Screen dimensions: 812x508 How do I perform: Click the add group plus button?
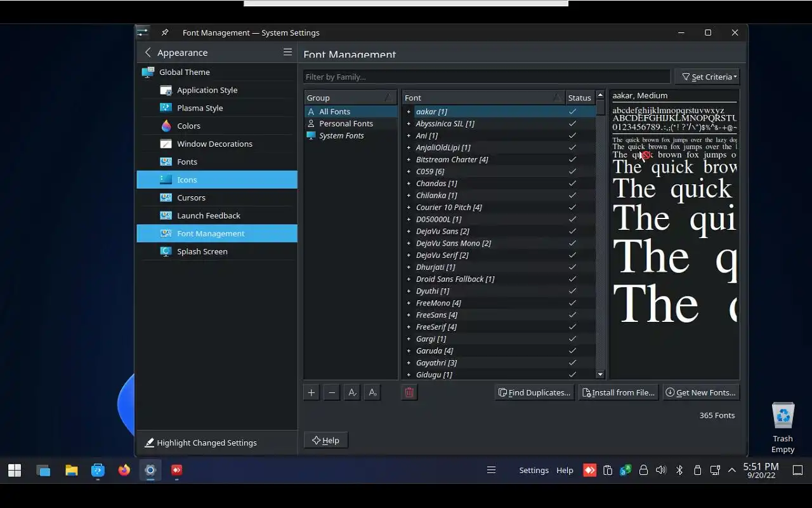click(x=311, y=392)
